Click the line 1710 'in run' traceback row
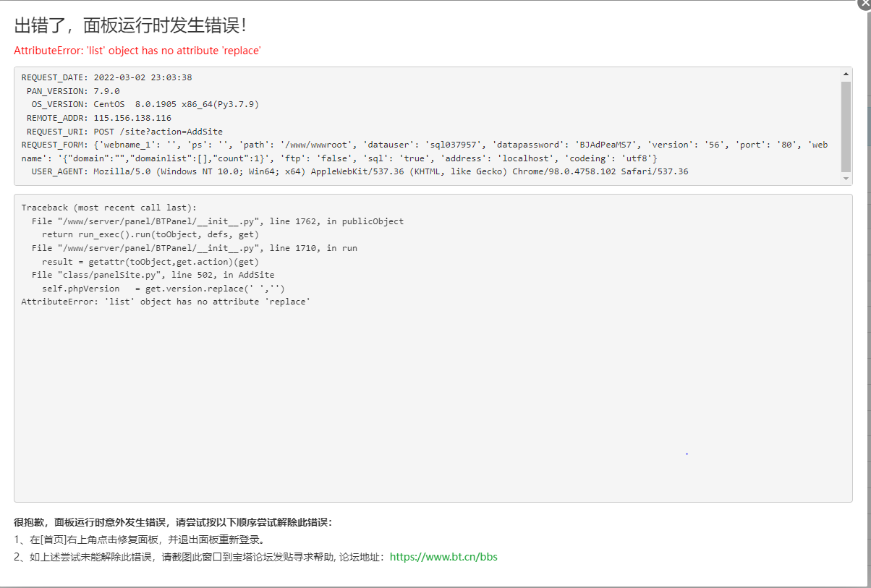Image resolution: width=871 pixels, height=588 pixels. pyautogui.click(x=194, y=248)
